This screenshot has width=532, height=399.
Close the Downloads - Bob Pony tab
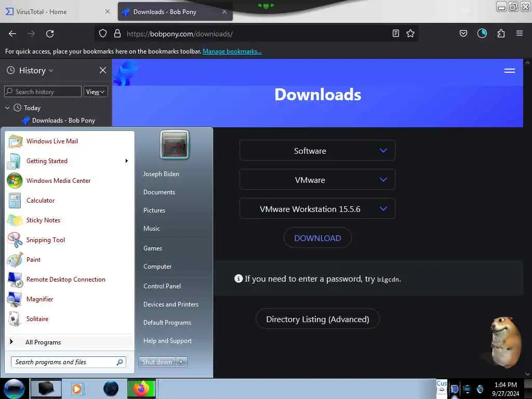(224, 12)
